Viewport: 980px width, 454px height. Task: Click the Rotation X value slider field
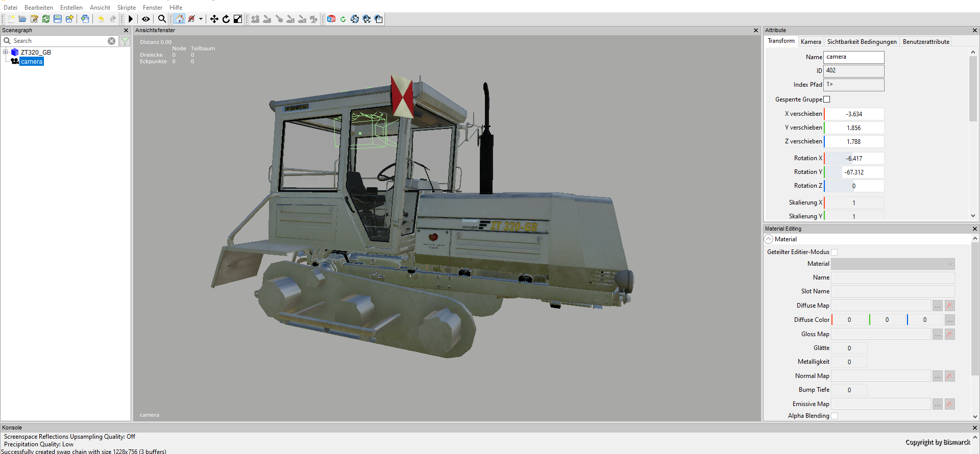pyautogui.click(x=854, y=159)
